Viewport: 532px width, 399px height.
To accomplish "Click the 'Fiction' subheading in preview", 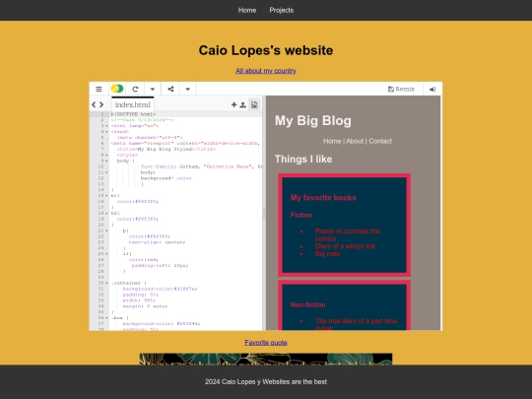I will [300, 215].
